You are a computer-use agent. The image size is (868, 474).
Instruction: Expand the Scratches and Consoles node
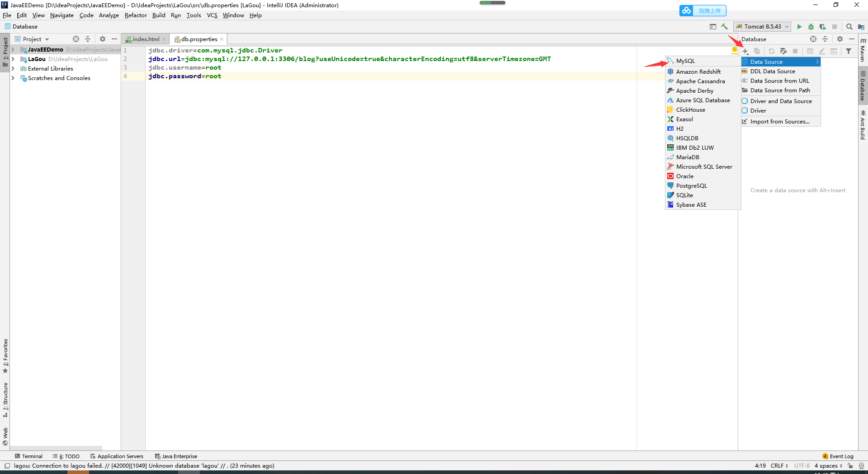pyautogui.click(x=13, y=78)
